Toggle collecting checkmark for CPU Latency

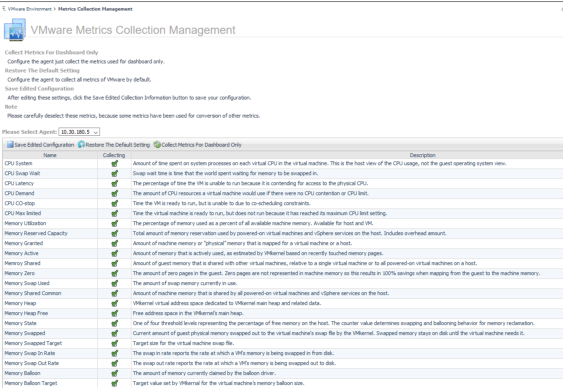(114, 183)
